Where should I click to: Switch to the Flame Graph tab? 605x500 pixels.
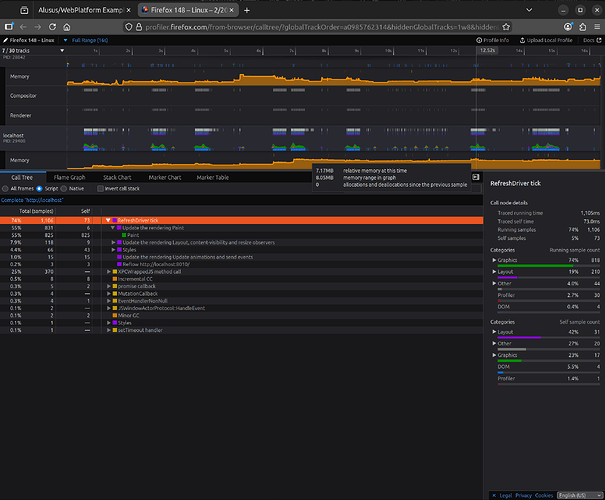click(x=69, y=177)
